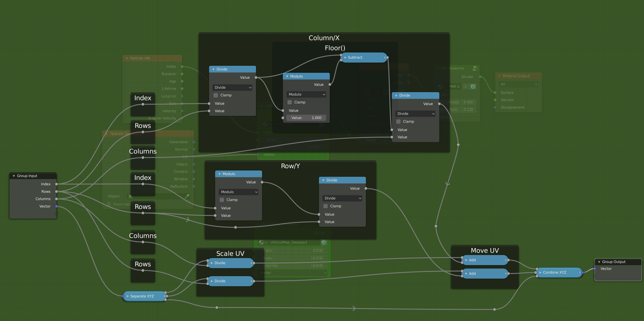Toggle fake user shield beside UVGridMap_Swapped
Screen dimensions: 644x321
[324, 242]
